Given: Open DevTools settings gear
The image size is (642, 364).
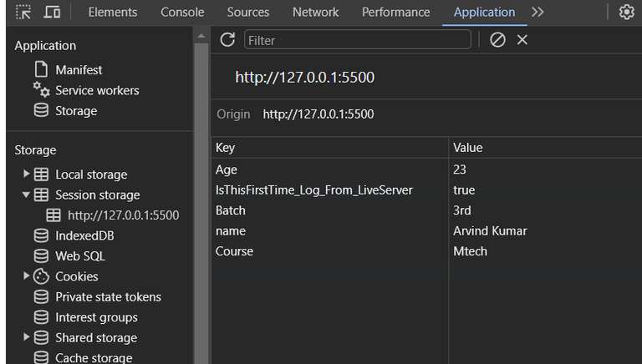Looking at the screenshot, I should click(626, 13).
